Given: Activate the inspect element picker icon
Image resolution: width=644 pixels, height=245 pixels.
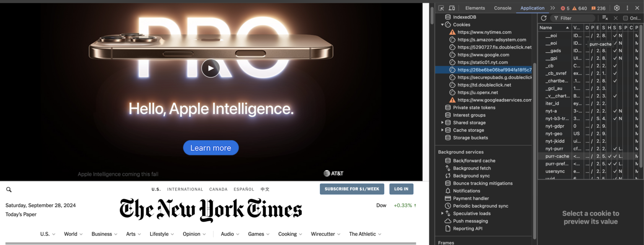Looking at the screenshot, I should coord(441,8).
